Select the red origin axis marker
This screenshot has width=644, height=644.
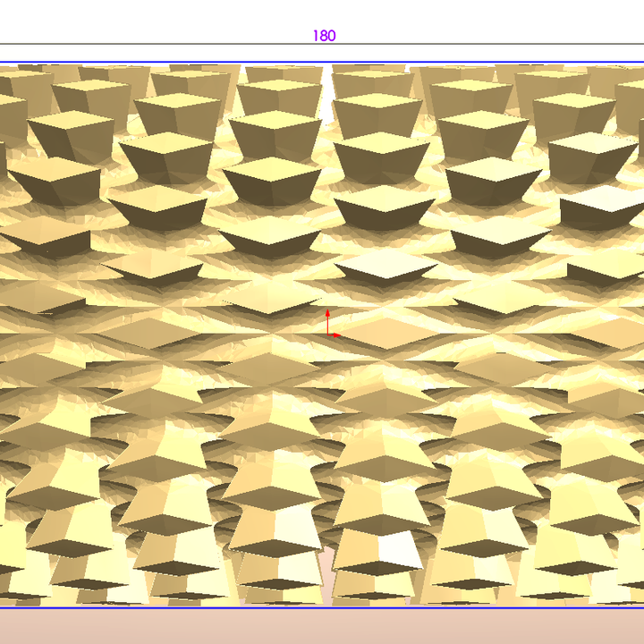coord(330,329)
